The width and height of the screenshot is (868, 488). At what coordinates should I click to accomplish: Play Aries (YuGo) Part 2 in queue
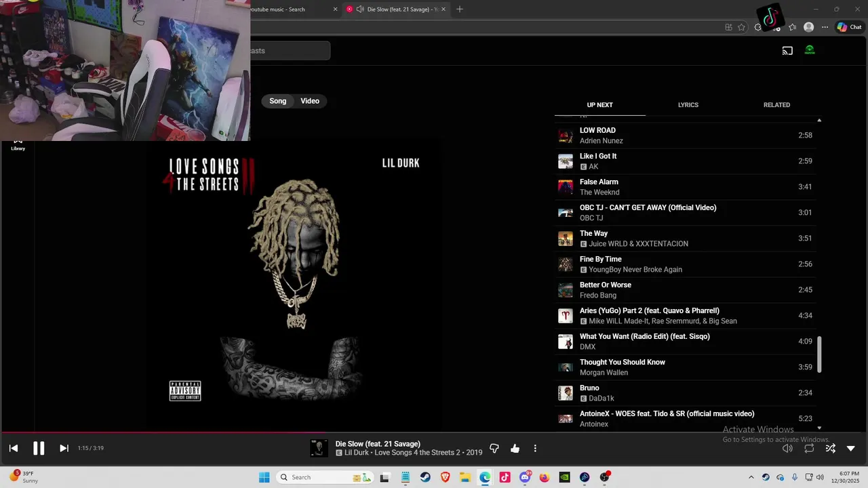point(685,316)
